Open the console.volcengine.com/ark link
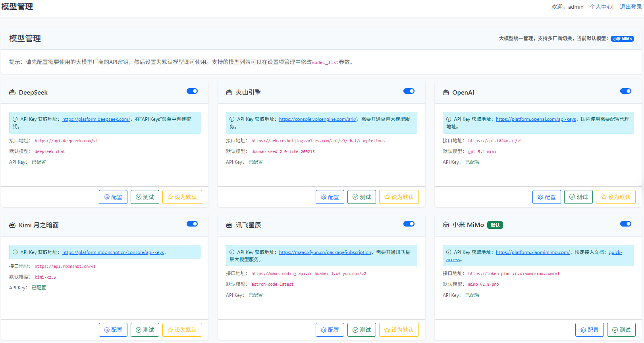The image size is (644, 343). [318, 119]
